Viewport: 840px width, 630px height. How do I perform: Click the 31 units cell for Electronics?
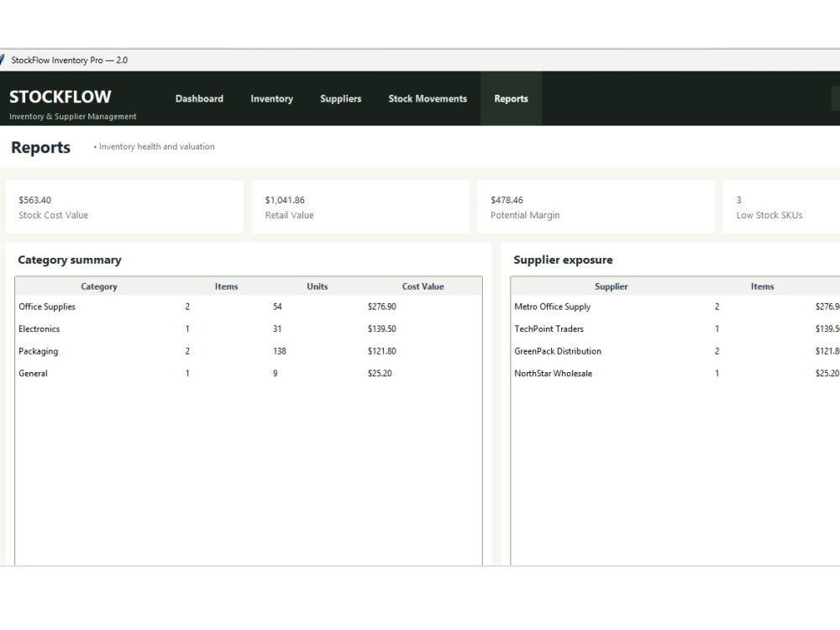click(277, 329)
